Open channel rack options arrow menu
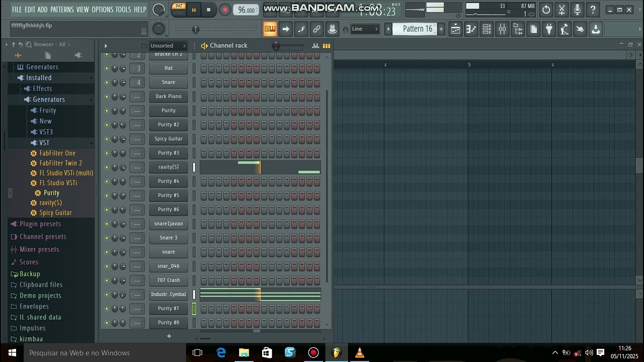The width and height of the screenshot is (644, 362). pyautogui.click(x=106, y=46)
